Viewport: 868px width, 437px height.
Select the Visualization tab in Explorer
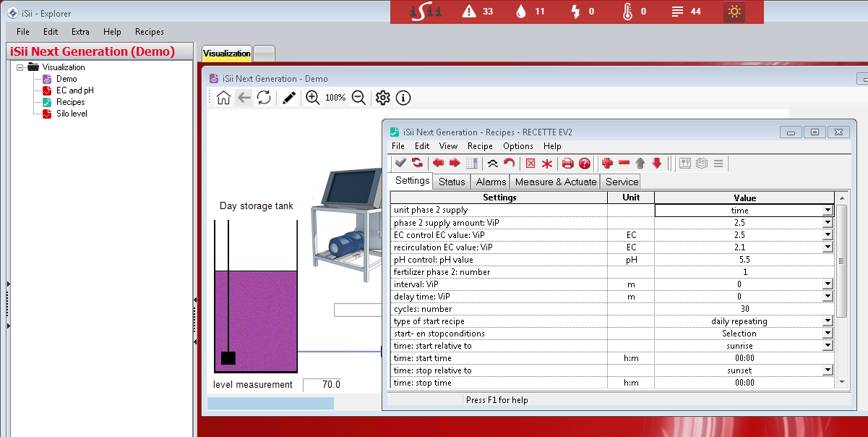(x=227, y=54)
